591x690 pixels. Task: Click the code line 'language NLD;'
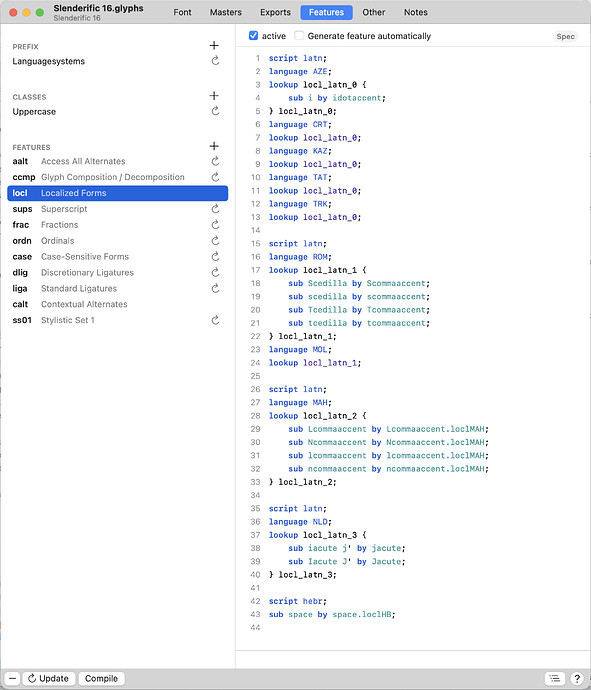300,521
